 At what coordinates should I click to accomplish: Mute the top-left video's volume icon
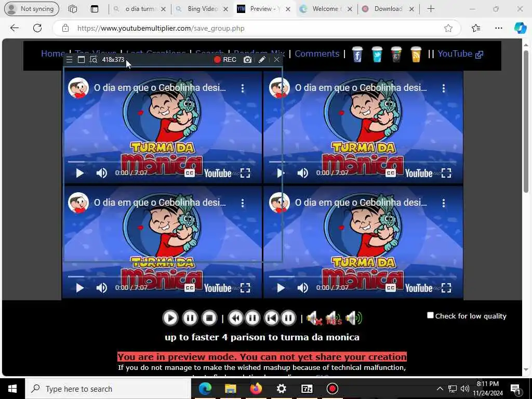101,174
